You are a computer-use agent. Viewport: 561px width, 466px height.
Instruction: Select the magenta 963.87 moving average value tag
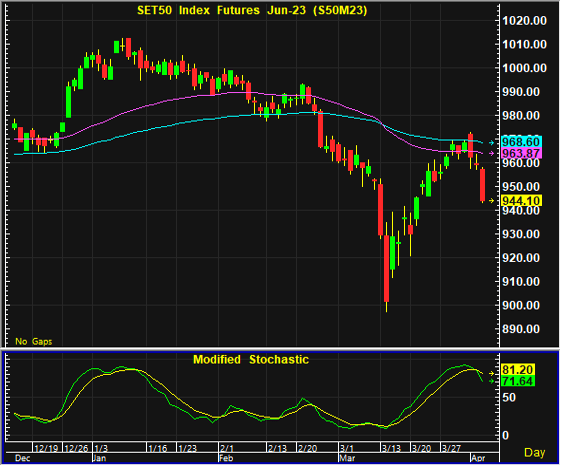tap(522, 154)
